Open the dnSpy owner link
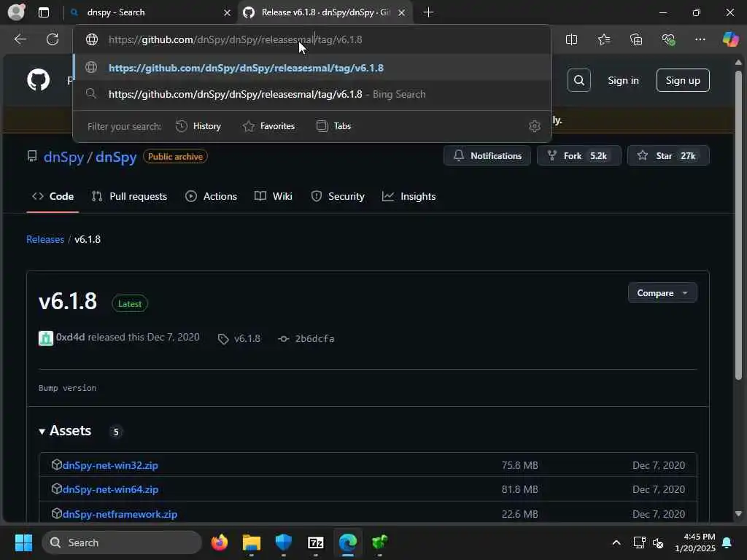The height and width of the screenshot is (560, 747). pos(63,157)
